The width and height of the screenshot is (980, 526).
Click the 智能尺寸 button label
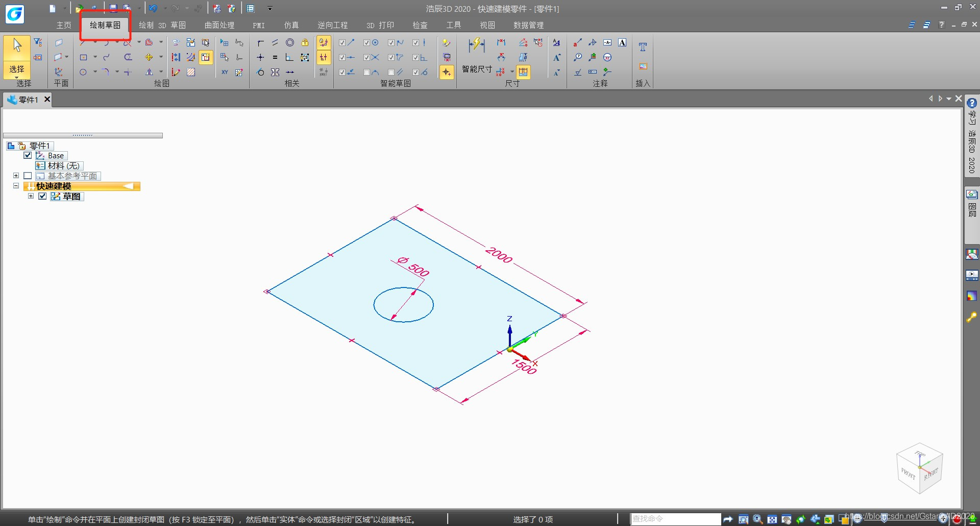(477, 69)
